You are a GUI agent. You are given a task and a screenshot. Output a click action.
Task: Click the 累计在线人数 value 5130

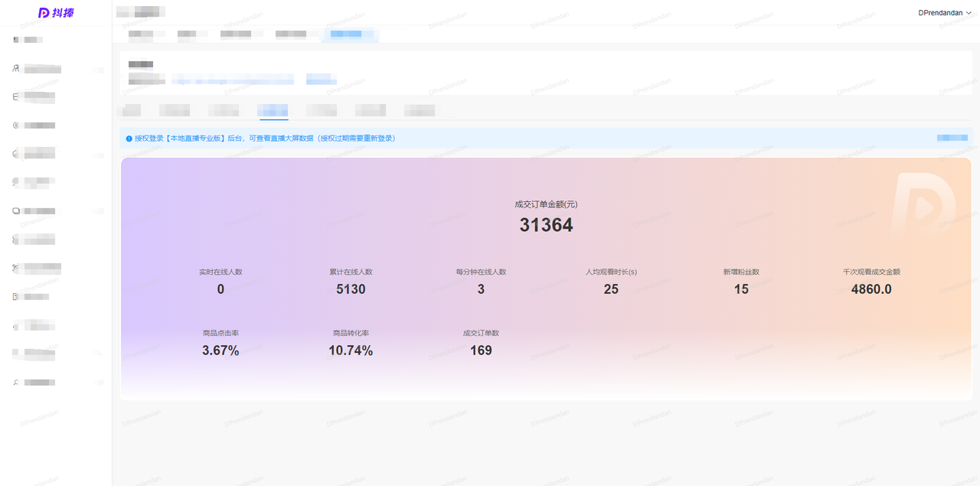pos(351,289)
